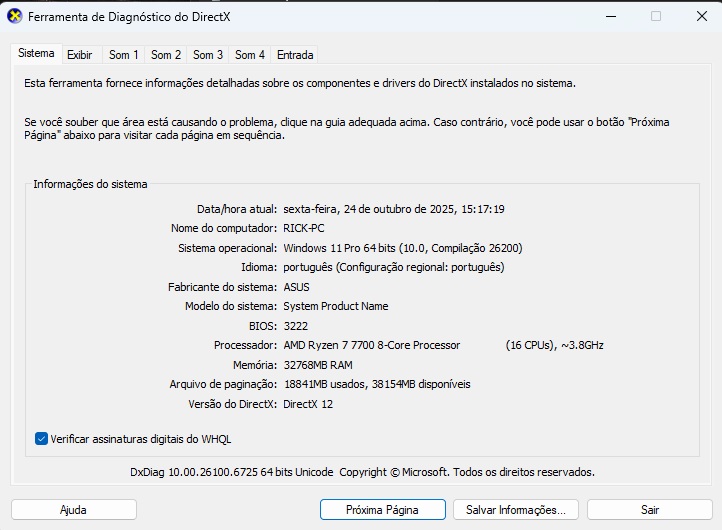Open the Som 1 tab
722x530 pixels.
click(124, 55)
